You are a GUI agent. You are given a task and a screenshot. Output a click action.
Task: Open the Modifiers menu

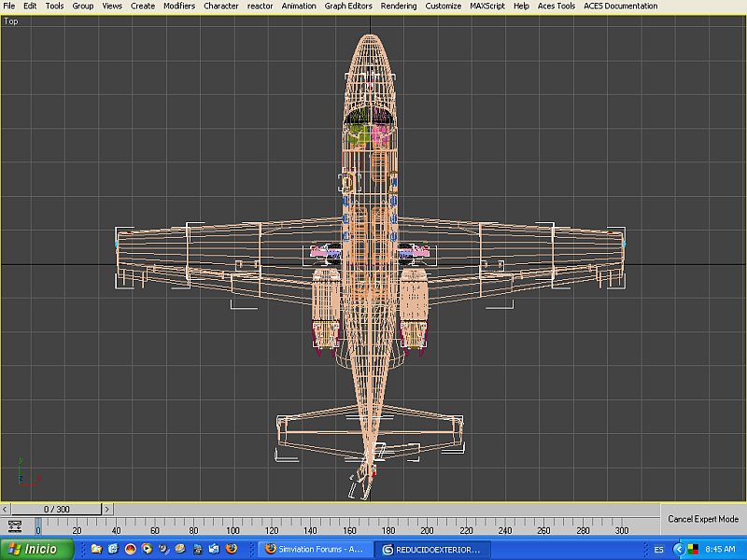pos(179,6)
